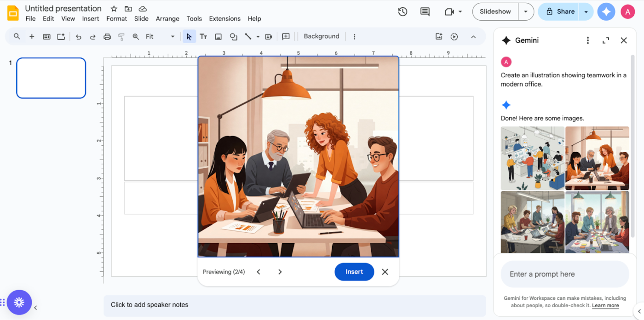Click the Insert image toolbar icon

(218, 37)
